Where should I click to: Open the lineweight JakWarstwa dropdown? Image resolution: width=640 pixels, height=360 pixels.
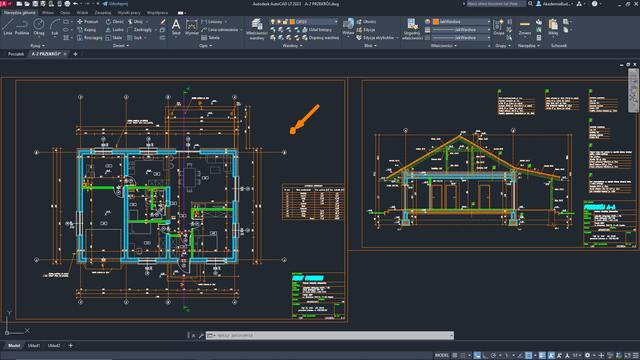[460, 30]
